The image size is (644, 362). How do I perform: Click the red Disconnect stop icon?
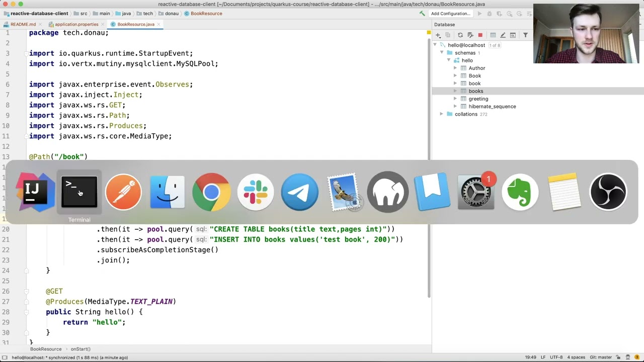(x=480, y=35)
